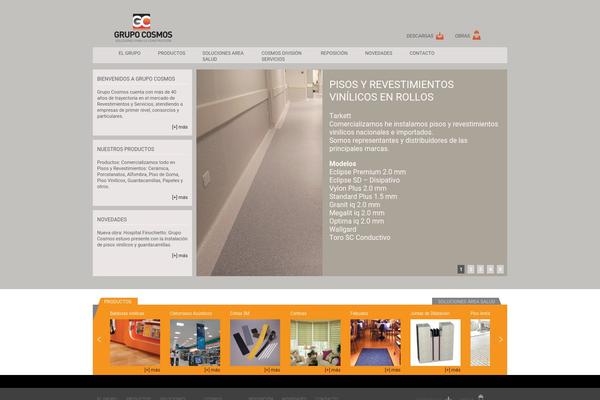Open Productos in the navigation bar
This screenshot has width=600, height=400.
pos(171,53)
